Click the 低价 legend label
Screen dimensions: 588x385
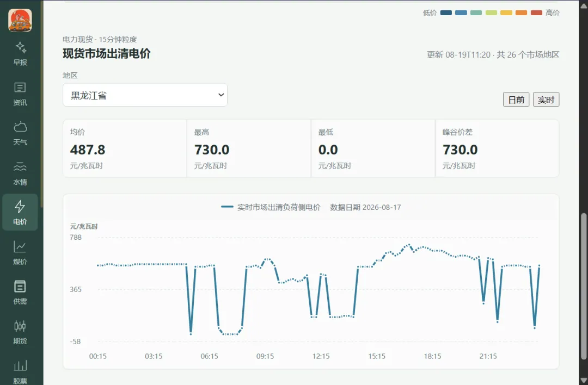[x=430, y=13]
